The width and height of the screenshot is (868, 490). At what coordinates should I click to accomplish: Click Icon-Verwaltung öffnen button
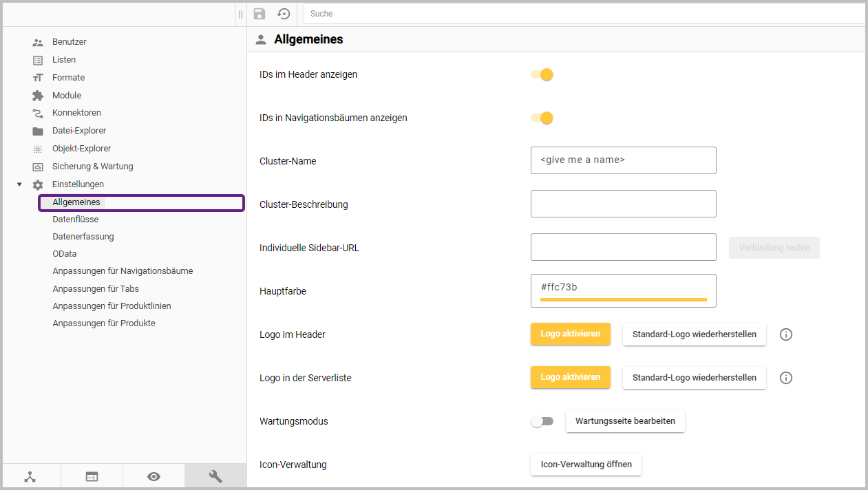tap(586, 465)
